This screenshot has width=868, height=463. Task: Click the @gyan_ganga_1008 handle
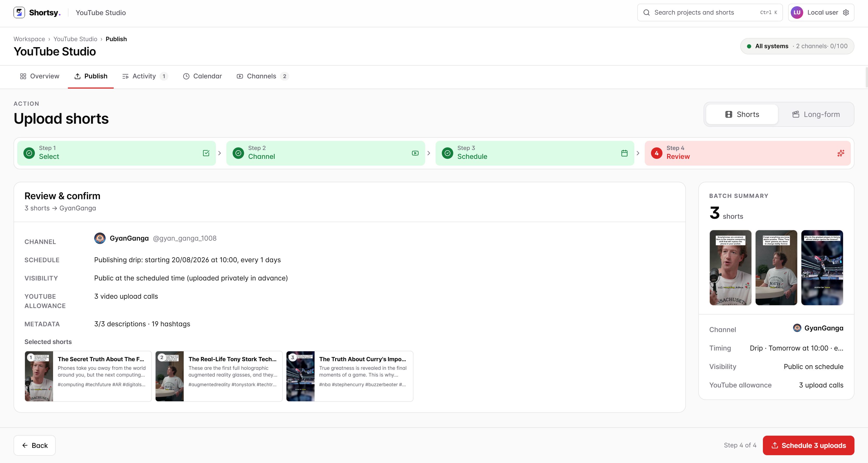tap(185, 238)
